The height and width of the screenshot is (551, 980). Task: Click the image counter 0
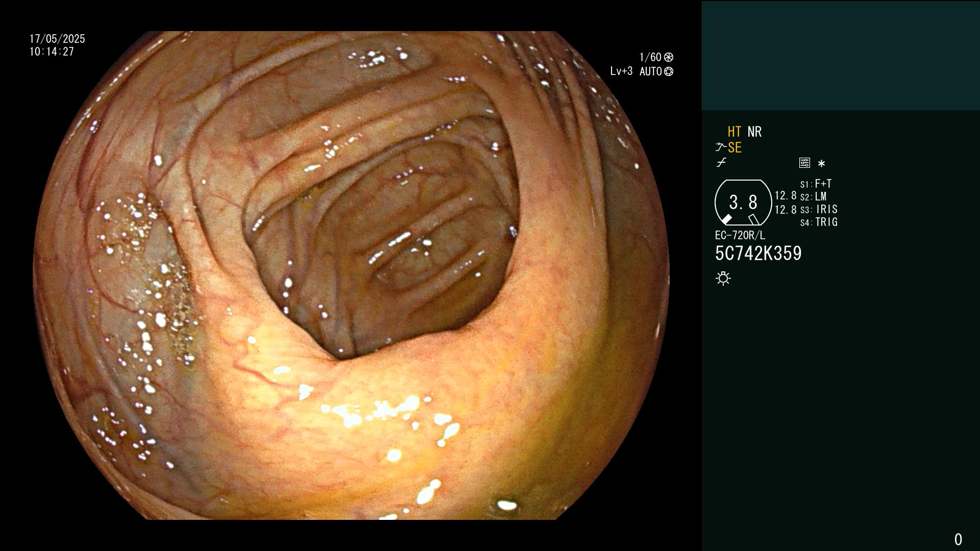coord(958,539)
